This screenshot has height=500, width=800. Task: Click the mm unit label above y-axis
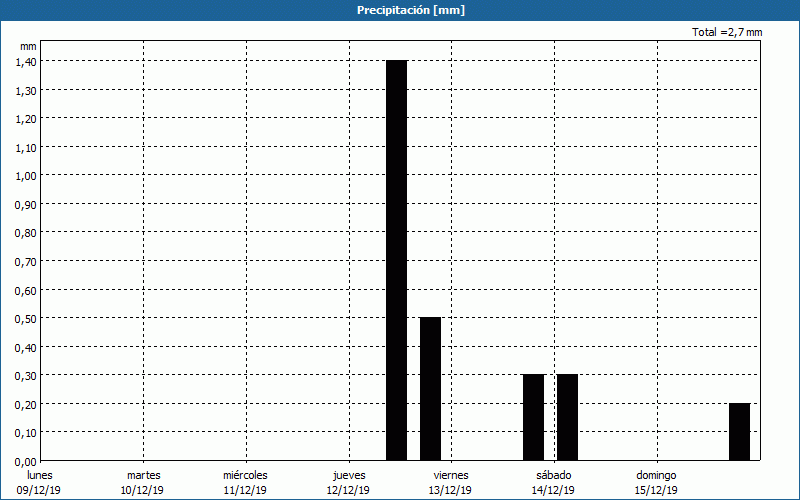tap(28, 46)
